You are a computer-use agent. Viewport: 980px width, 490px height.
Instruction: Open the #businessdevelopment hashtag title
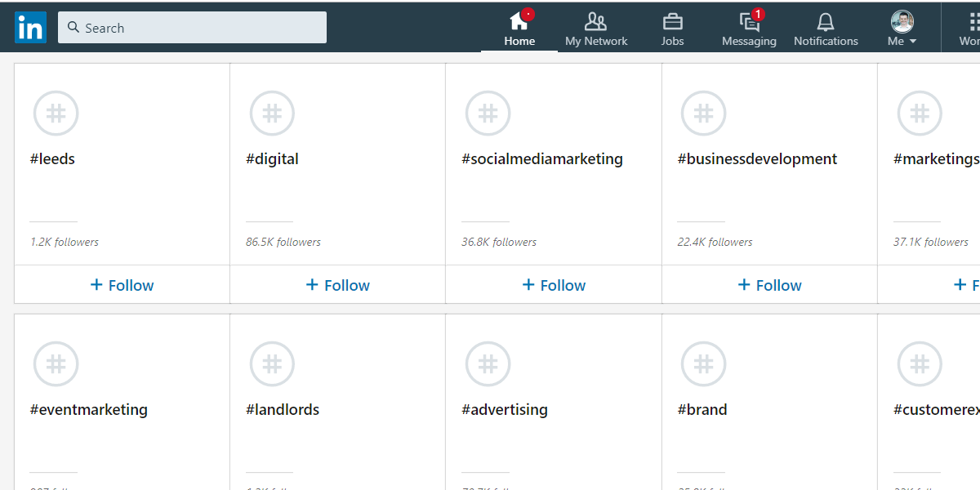[x=757, y=159]
